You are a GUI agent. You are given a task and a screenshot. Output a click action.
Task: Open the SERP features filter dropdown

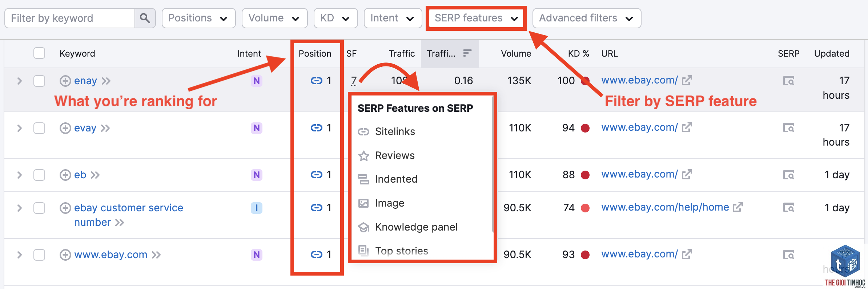tap(476, 18)
